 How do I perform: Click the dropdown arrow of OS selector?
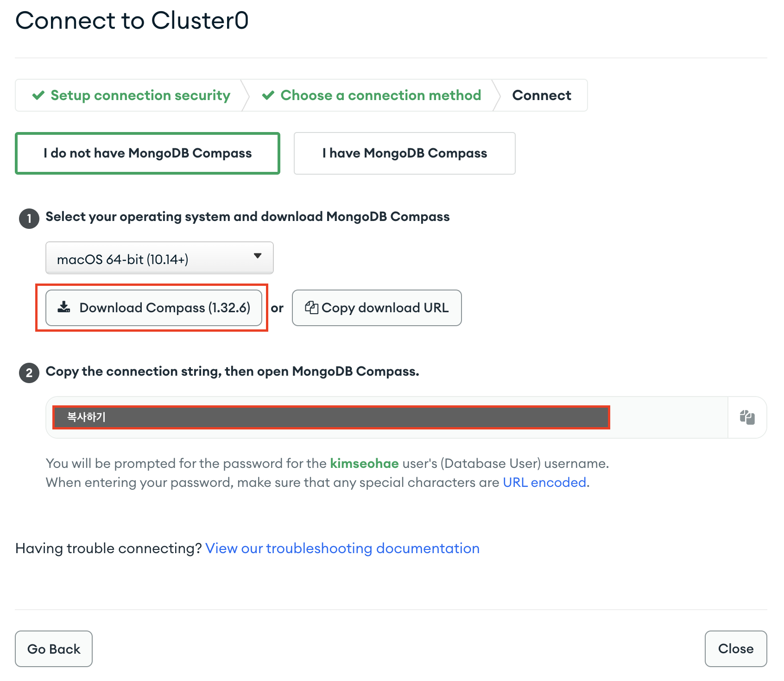(x=258, y=256)
